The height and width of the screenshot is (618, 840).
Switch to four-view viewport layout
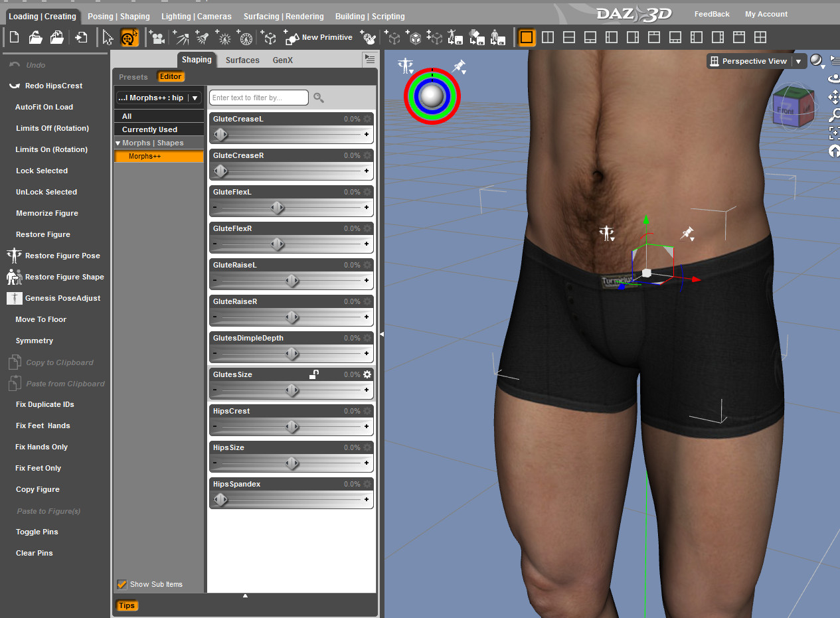point(760,37)
